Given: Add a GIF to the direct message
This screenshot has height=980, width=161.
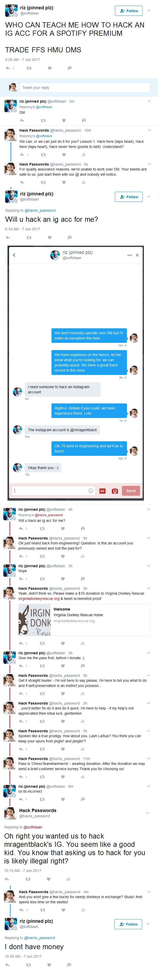Looking at the screenshot, I should pyautogui.click(x=102, y=491).
